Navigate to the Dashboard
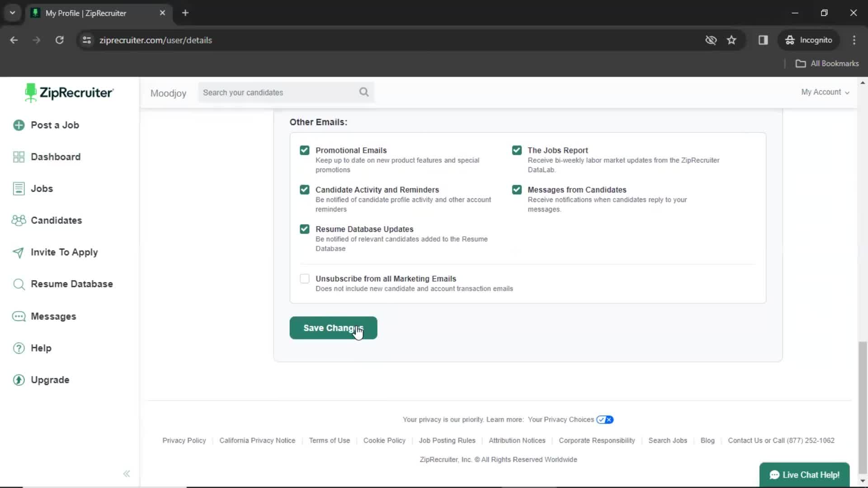Screen dimensions: 868x488 [56, 157]
